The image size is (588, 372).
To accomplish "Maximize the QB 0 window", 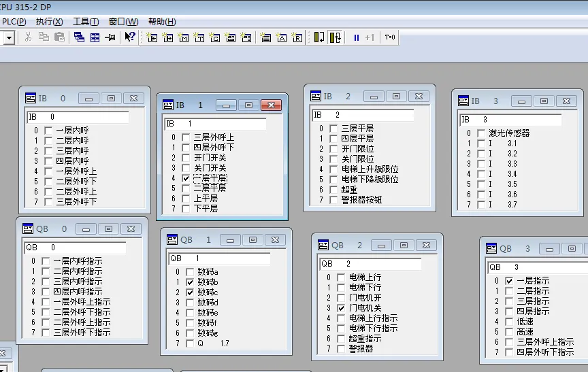I will click(x=108, y=229).
